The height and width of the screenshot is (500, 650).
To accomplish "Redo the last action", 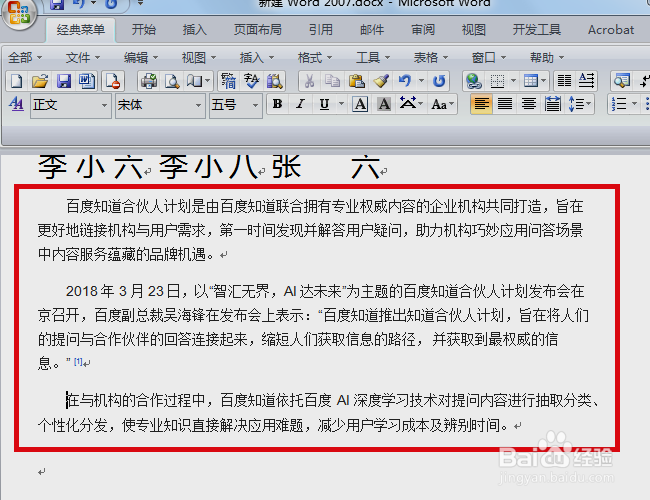I will point(439,81).
